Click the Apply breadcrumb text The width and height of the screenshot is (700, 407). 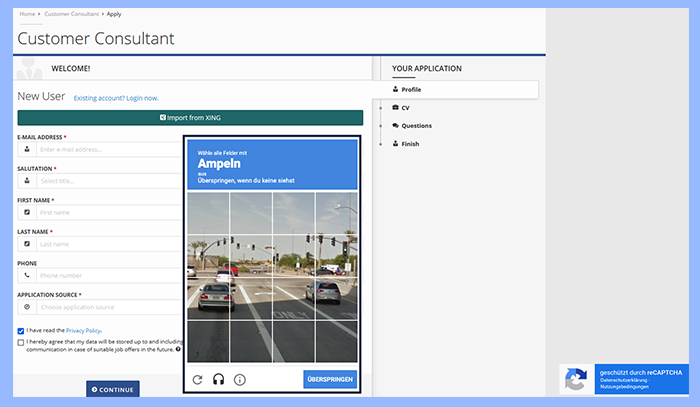click(114, 14)
